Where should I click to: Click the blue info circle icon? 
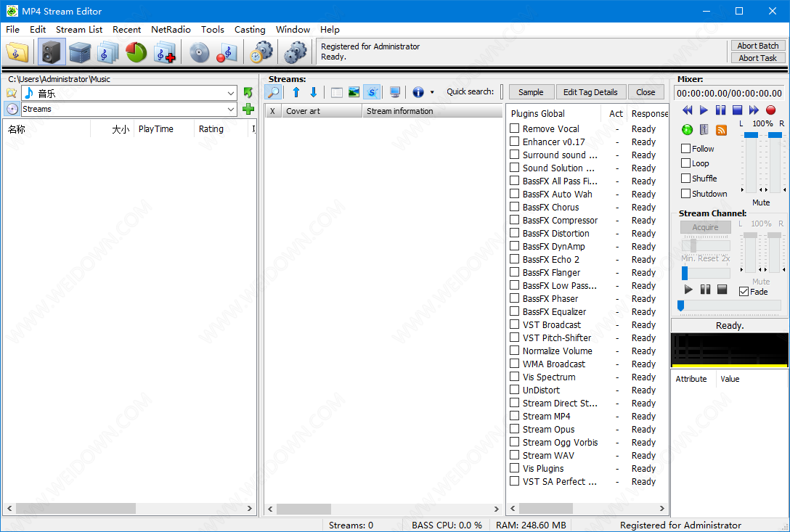pyautogui.click(x=418, y=92)
